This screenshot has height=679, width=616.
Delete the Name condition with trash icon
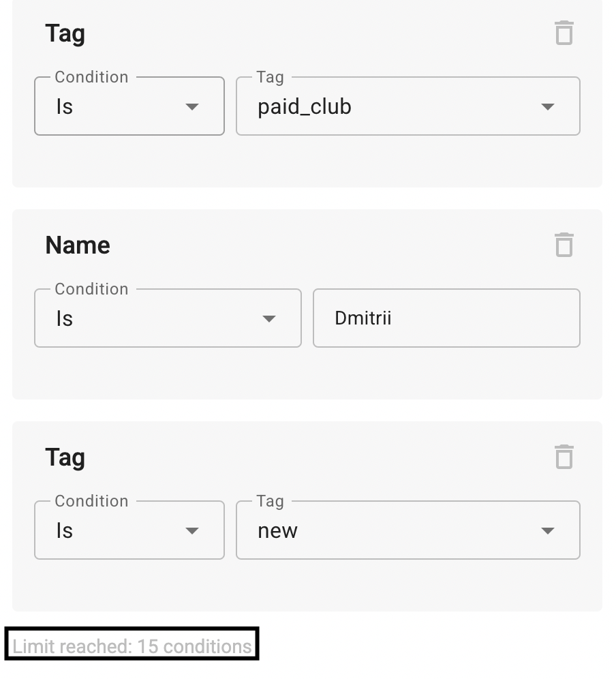[564, 245]
